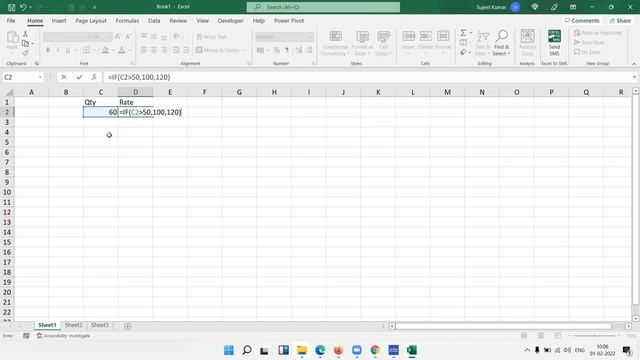Switch to the Power Pivot tab
This screenshot has height=360, width=640.
coord(289,20)
